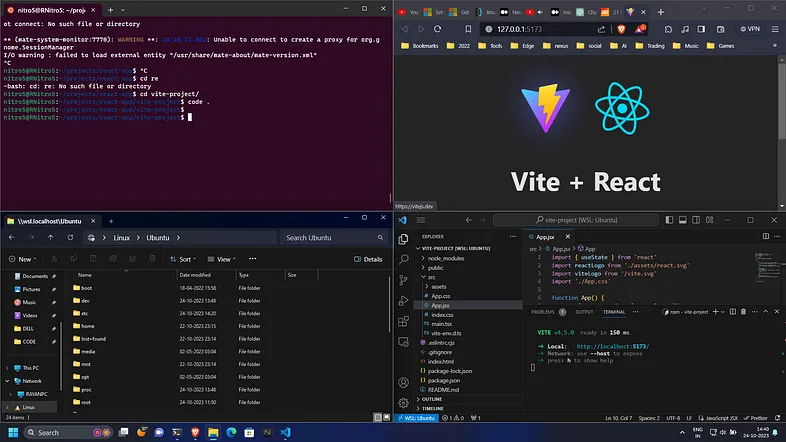This screenshot has height=442, width=786.
Task: Kill terminal with trash icon in VS Code
Action: (x=743, y=312)
